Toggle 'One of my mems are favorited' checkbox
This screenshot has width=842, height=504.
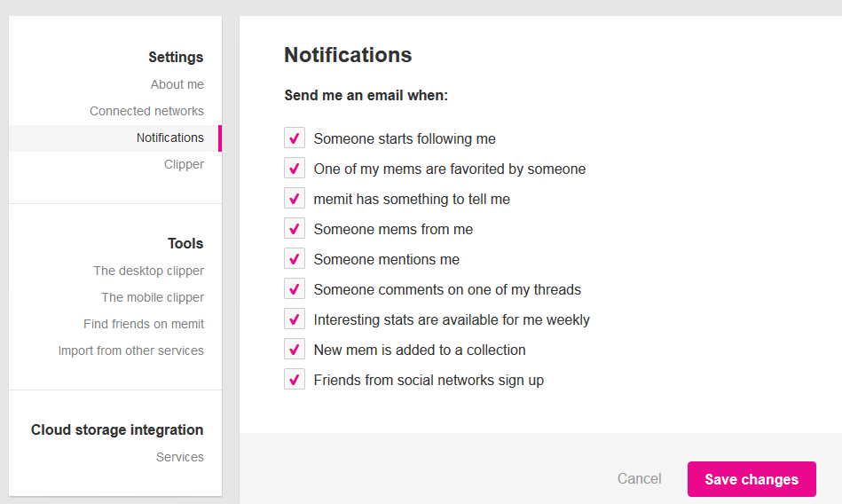click(295, 169)
